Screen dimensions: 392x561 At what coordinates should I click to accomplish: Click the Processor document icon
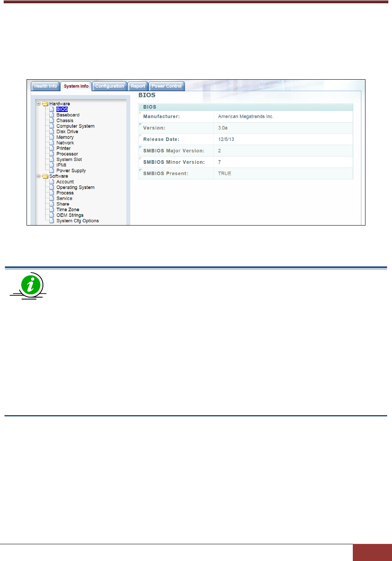52,154
